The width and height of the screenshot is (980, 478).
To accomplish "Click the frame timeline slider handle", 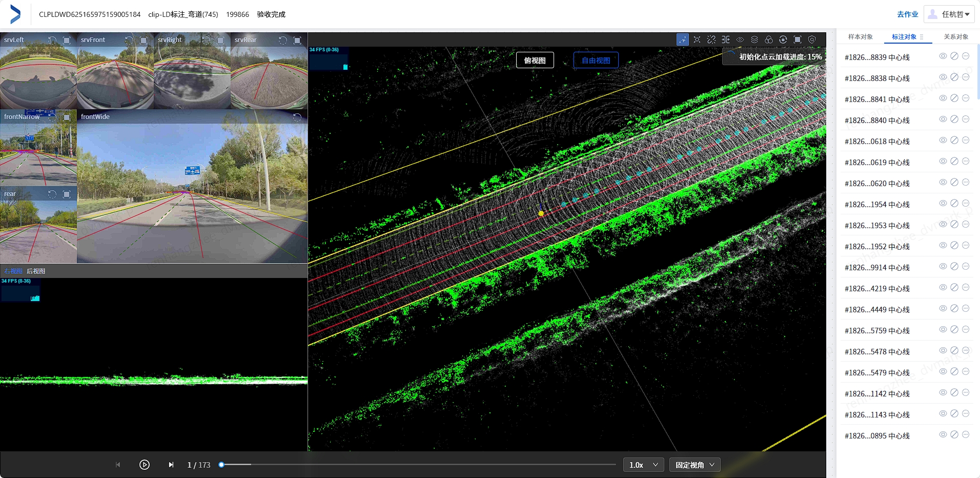I will coord(221,465).
